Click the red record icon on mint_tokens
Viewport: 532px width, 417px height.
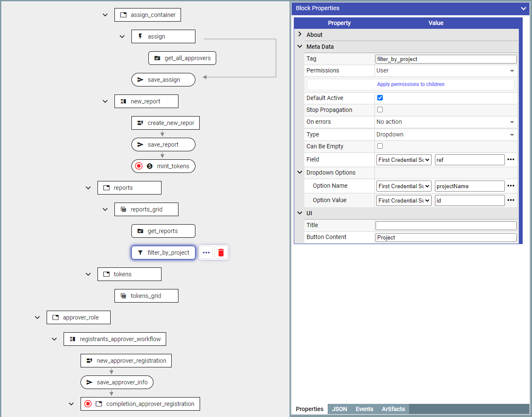pos(139,166)
